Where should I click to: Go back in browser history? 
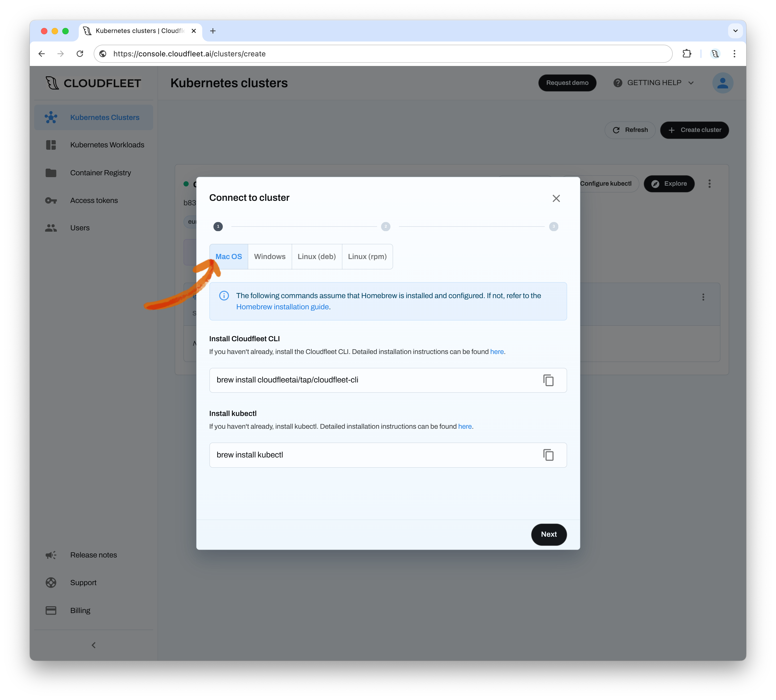pos(42,54)
